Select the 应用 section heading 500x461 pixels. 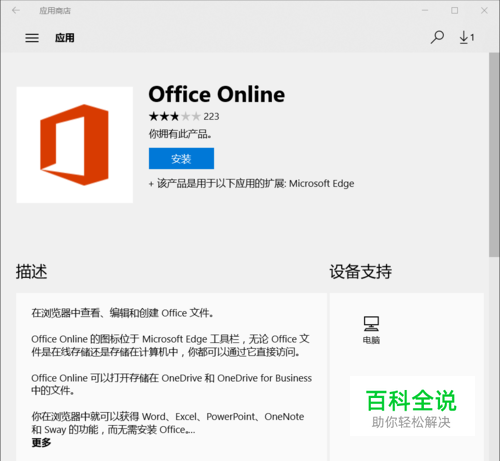tap(65, 38)
